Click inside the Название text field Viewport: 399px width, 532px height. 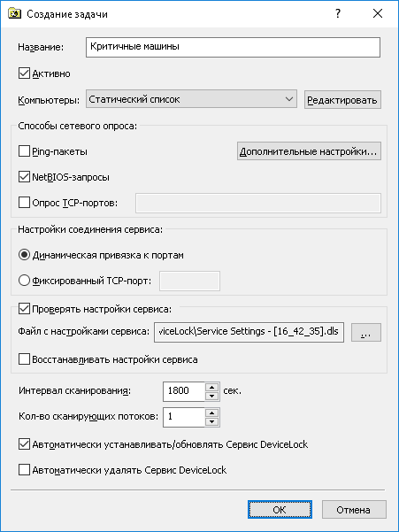[233, 47]
